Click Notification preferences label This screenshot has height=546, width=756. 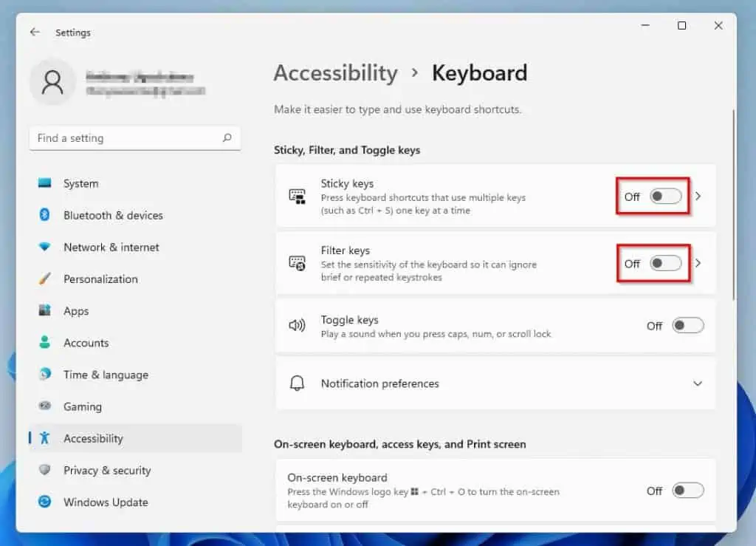coord(380,383)
